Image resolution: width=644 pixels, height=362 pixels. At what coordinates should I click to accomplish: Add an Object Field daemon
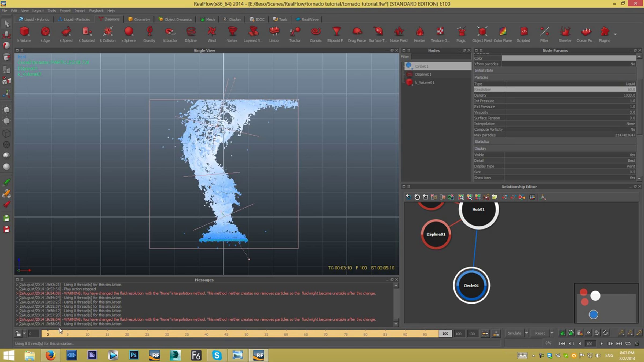[482, 34]
